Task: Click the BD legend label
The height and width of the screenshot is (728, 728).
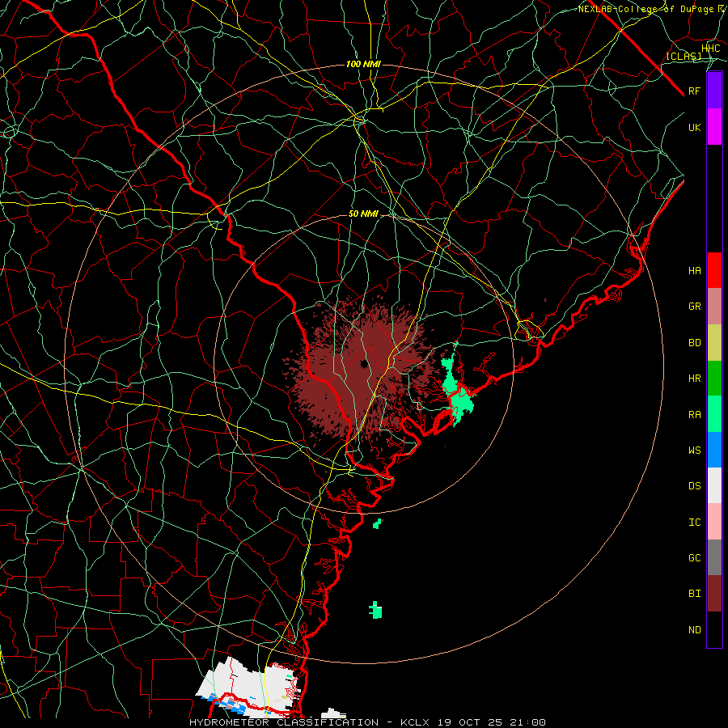Action: 695,343
